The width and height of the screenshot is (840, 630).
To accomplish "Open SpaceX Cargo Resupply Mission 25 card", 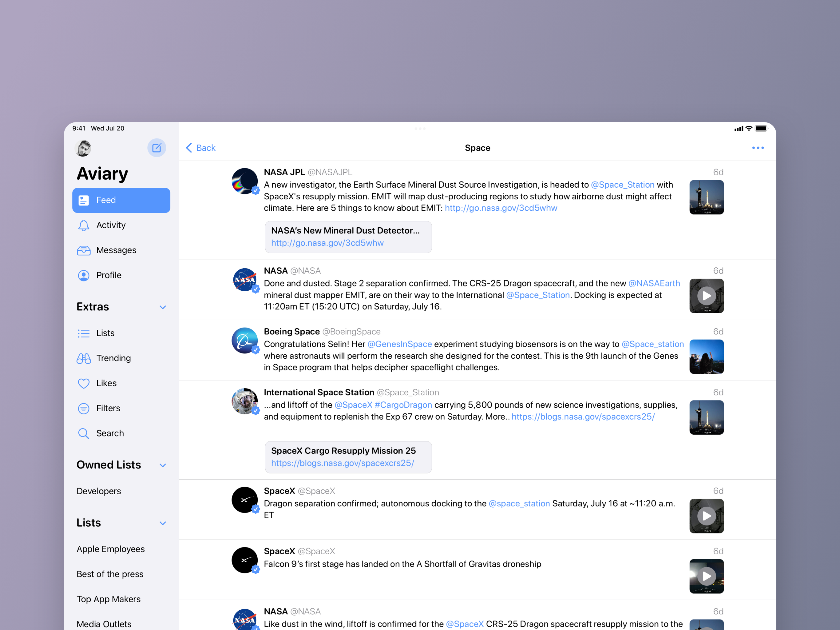I will 348,457.
